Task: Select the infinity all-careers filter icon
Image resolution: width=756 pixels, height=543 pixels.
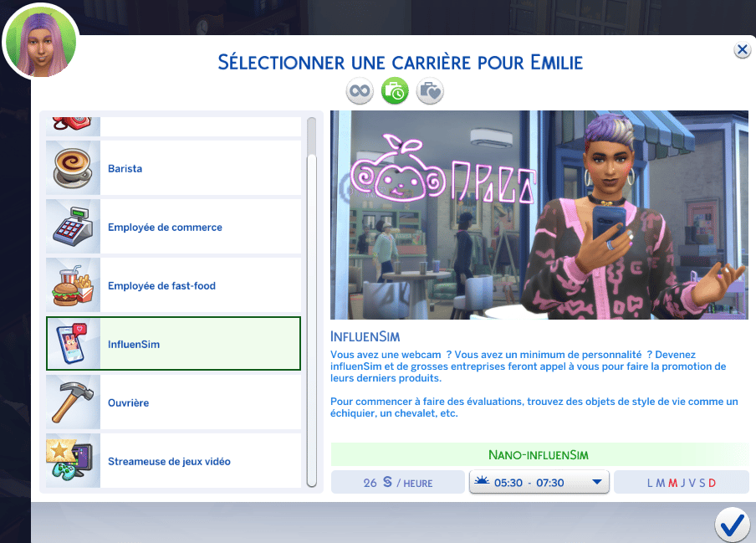Action: pos(360,90)
